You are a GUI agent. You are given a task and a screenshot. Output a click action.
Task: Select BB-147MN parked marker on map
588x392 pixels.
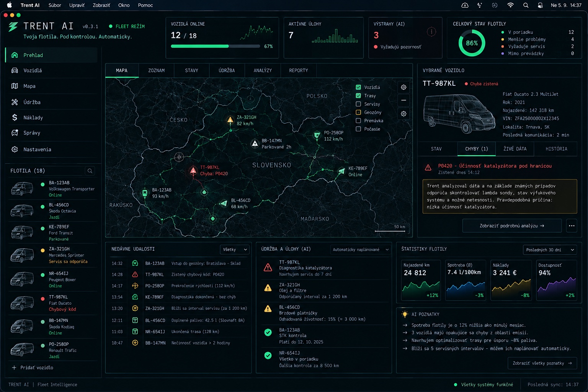point(255,144)
